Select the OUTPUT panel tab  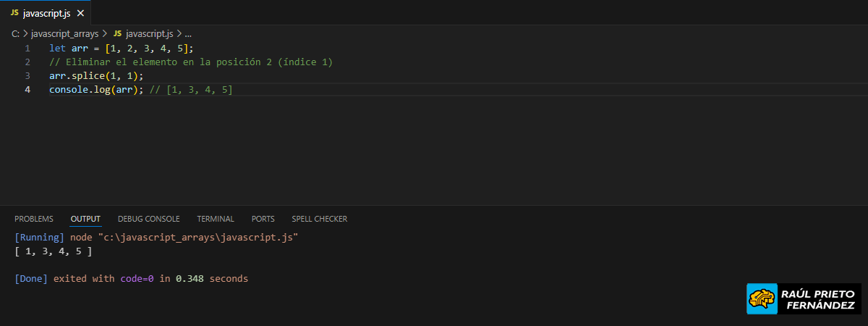(85, 219)
